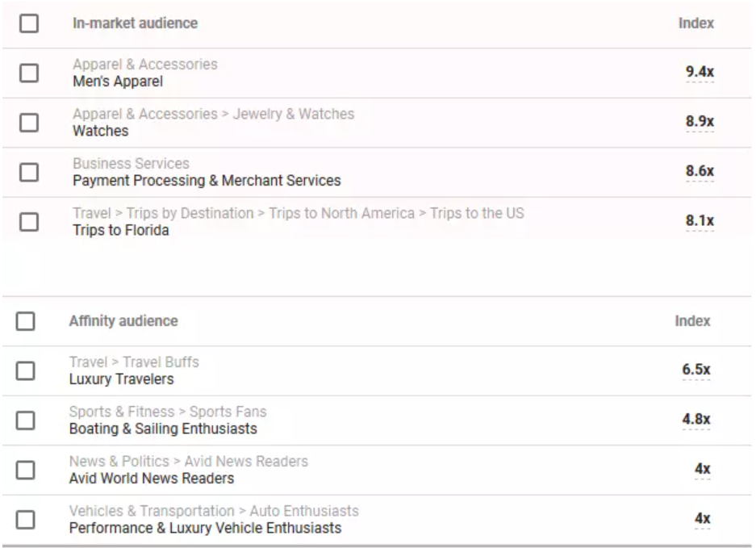756x548 pixels.
Task: Sort by In-market audience Index header
Action: click(696, 23)
